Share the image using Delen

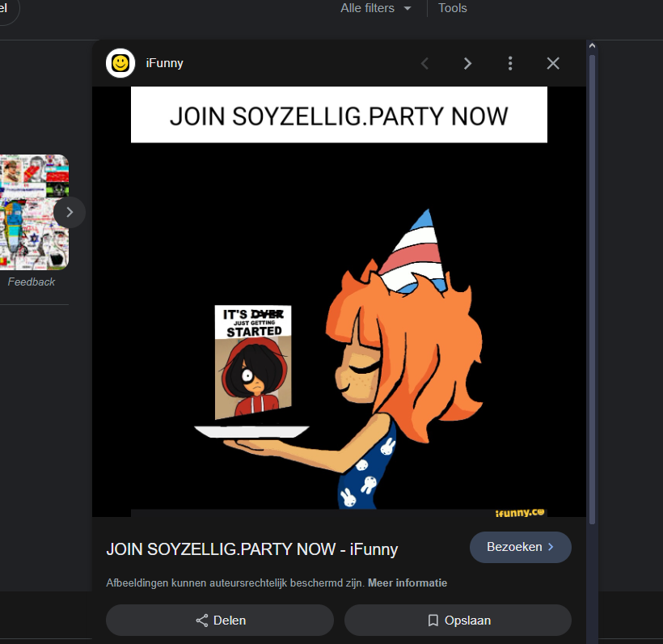[220, 621]
